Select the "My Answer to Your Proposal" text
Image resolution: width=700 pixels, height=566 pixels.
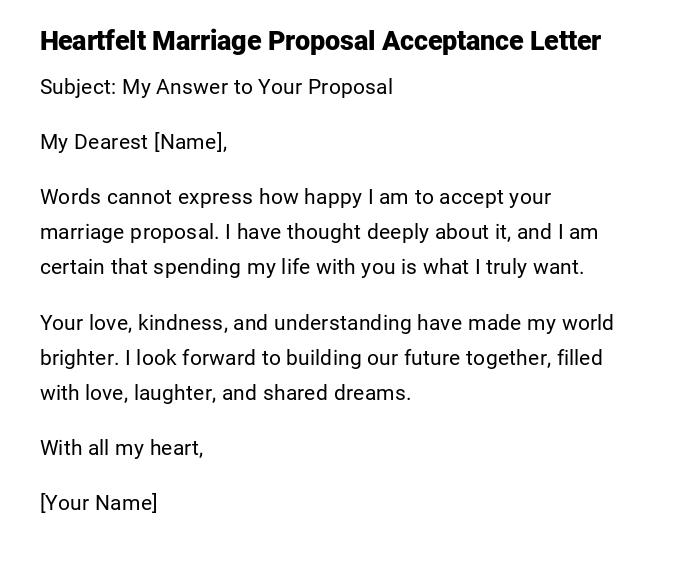click(257, 87)
